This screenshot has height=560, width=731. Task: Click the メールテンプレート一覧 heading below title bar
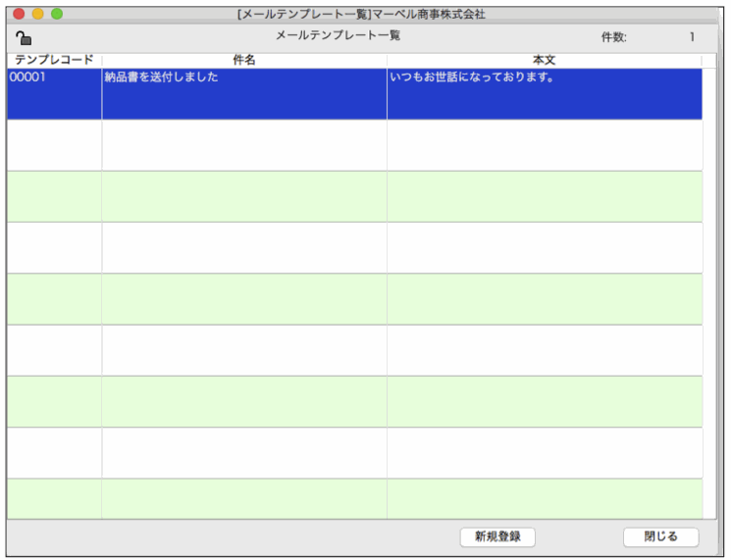pyautogui.click(x=338, y=36)
